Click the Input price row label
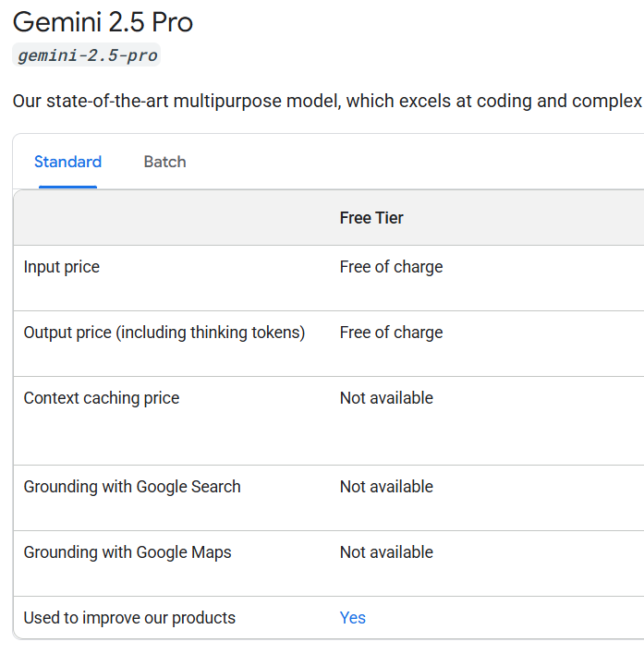 [x=61, y=267]
